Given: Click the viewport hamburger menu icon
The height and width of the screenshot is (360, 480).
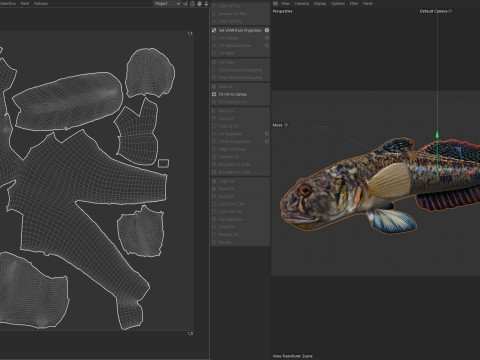Looking at the screenshot, I should click(x=275, y=3).
